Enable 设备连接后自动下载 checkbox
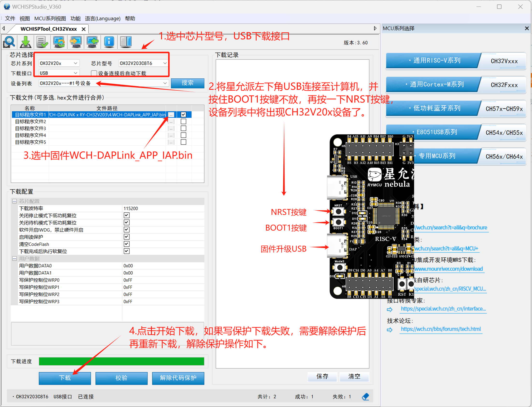The height and width of the screenshot is (407, 532). click(94, 73)
